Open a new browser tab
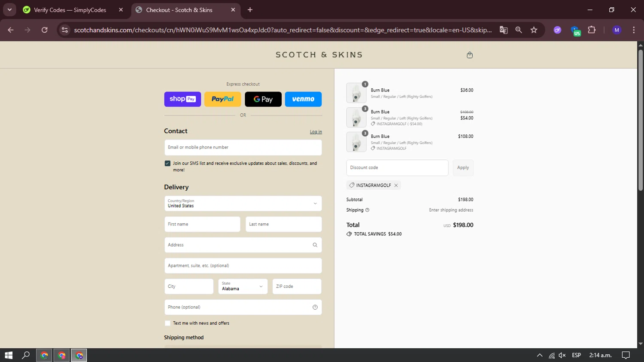The image size is (644, 362). click(250, 10)
